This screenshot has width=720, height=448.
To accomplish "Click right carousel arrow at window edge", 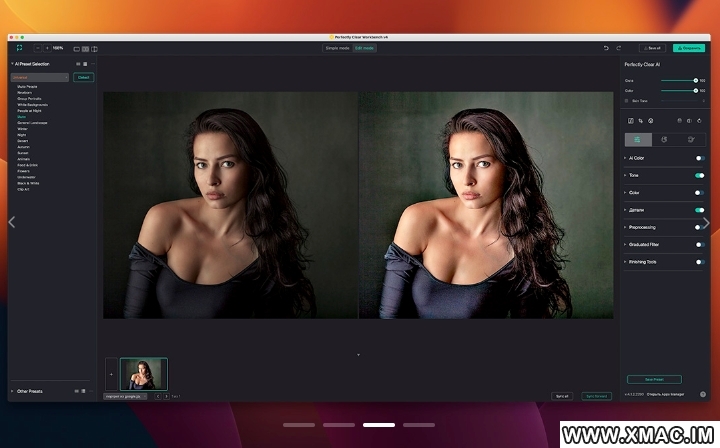I will point(706,223).
